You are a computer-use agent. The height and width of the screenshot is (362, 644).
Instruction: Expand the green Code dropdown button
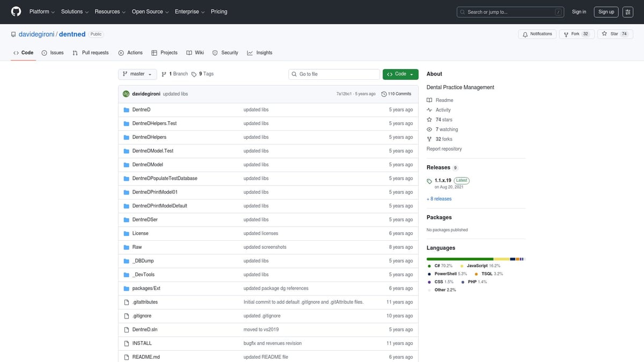click(x=400, y=74)
